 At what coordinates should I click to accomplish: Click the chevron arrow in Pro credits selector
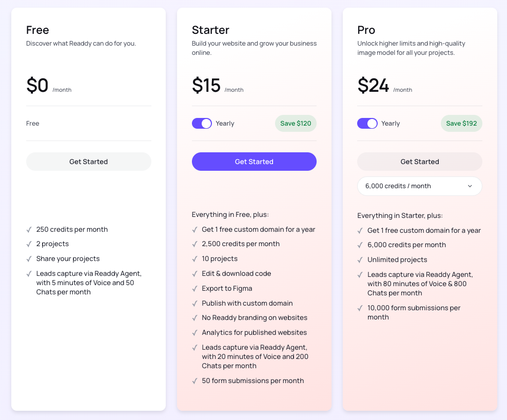pos(470,186)
